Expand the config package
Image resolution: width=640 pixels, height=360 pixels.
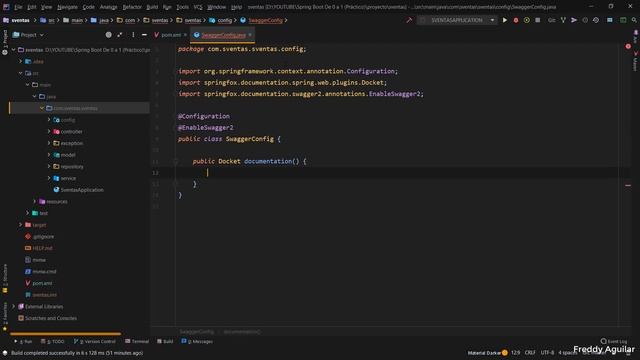[49, 120]
